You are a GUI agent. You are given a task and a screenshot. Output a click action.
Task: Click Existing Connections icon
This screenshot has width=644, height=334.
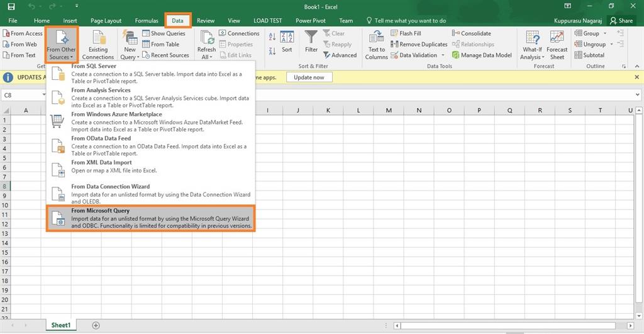pyautogui.click(x=98, y=45)
